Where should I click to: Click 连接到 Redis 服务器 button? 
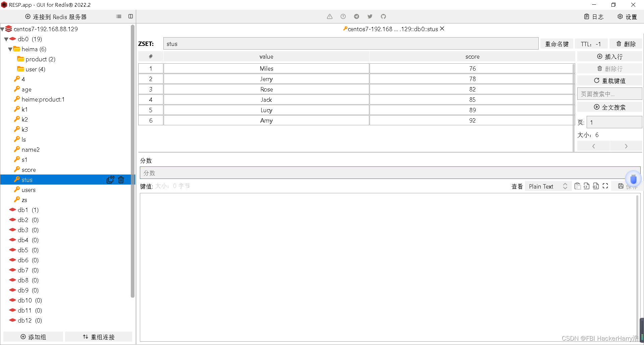(56, 17)
